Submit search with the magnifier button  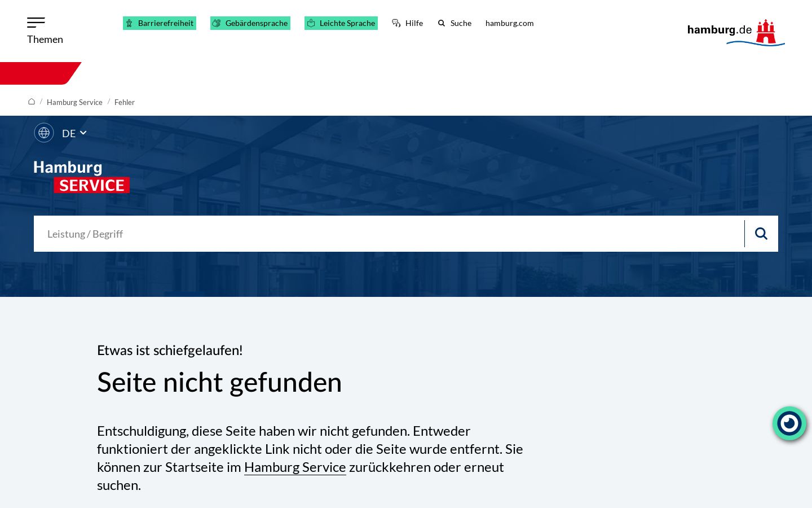point(761,234)
